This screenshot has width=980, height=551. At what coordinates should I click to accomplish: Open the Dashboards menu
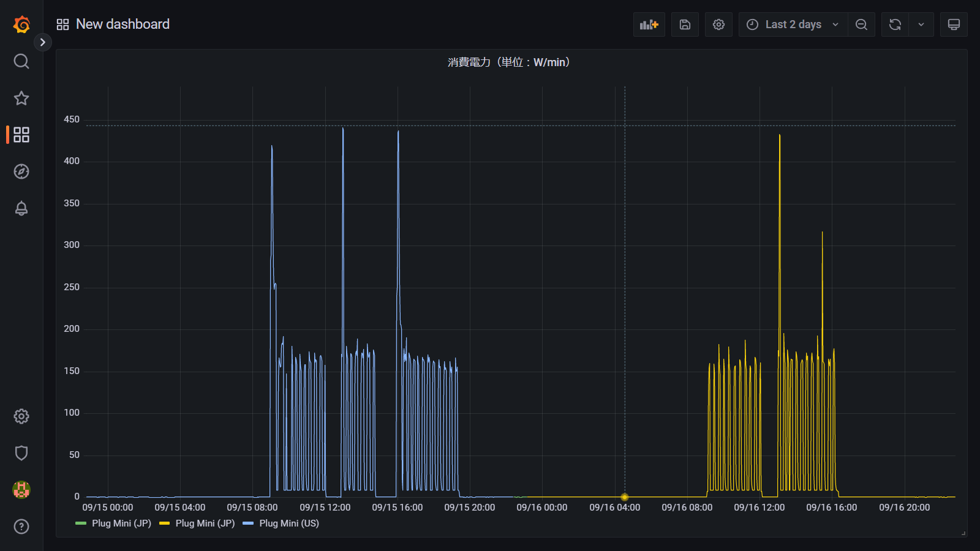pos(21,135)
